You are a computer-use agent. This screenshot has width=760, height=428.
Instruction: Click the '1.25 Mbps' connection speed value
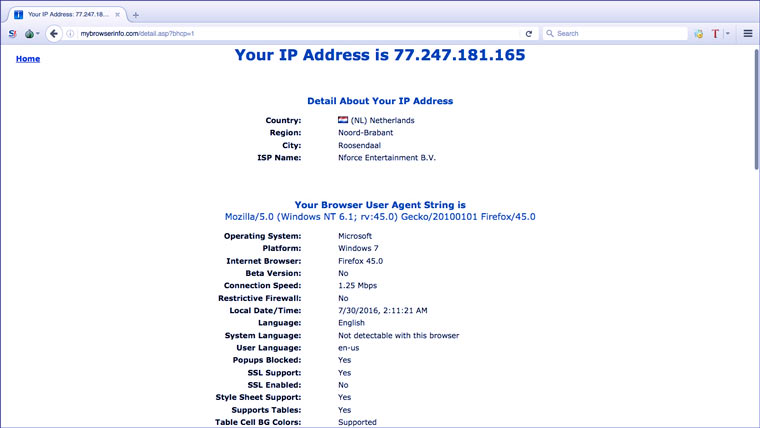click(x=357, y=285)
